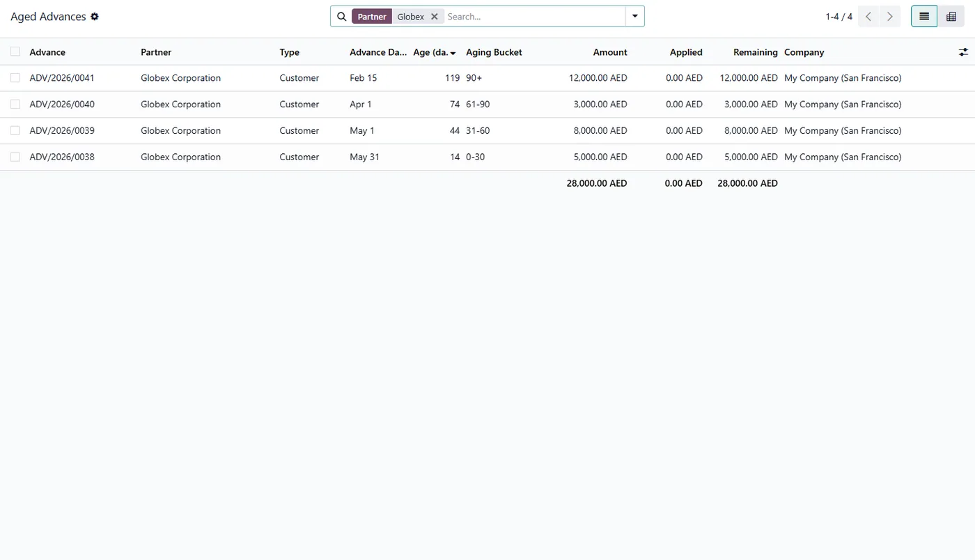This screenshot has height=560, width=975.
Task: Click the 28,000.00 AED amount total
Action: coord(597,183)
